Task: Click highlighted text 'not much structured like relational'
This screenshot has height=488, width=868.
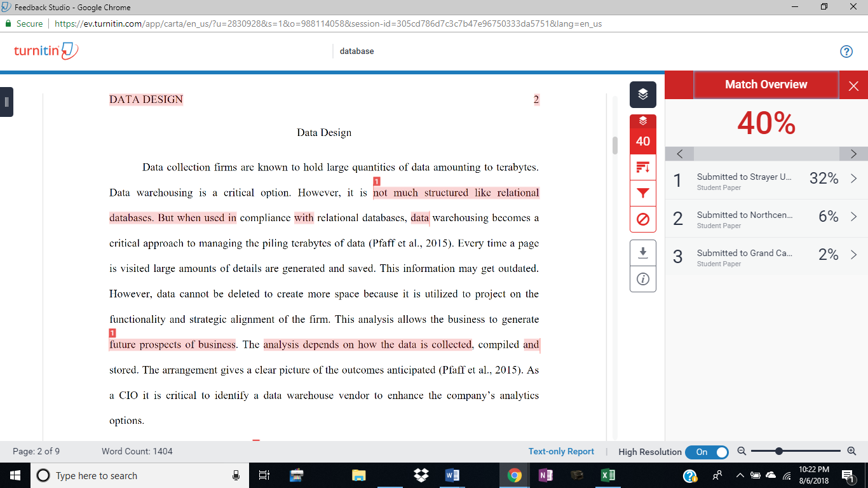Action: click(456, 193)
